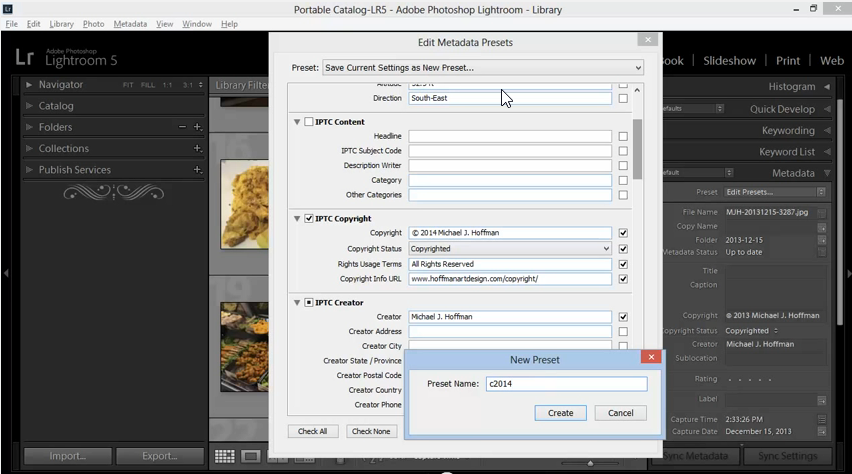Click the minus icon in Folders panel

183,127
